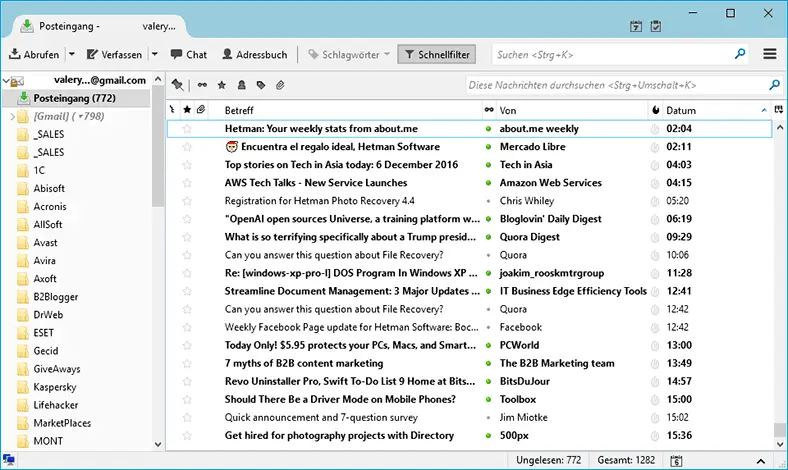Filter messages by attachment paperclip icon
The image size is (788, 470).
coord(281,85)
